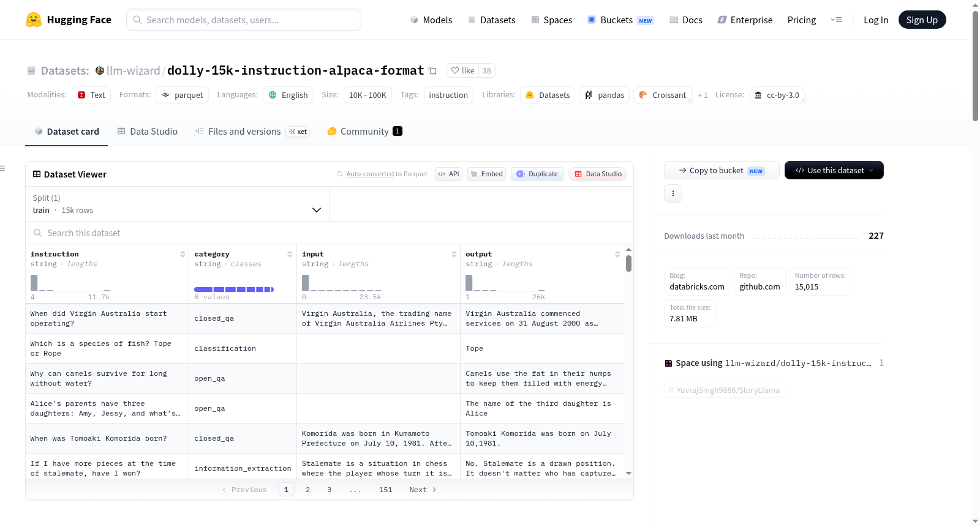Click sort arrows on output column
Viewport: 980px width, 527px height.
617,254
